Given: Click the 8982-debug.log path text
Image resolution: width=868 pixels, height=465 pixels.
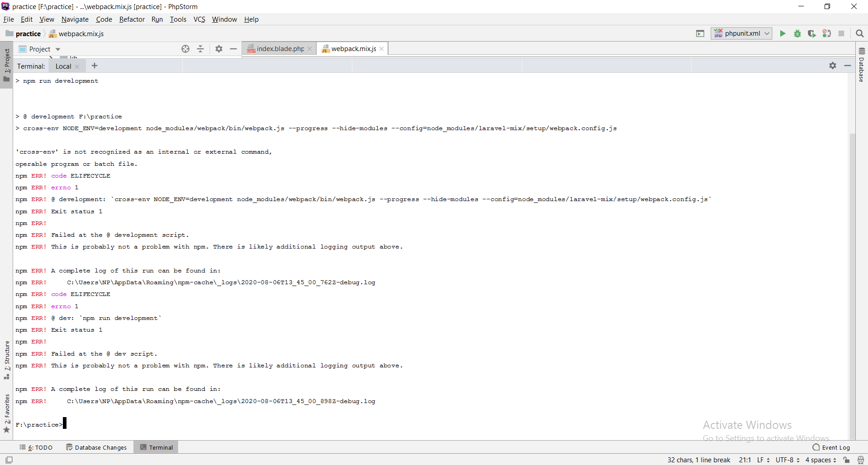Looking at the screenshot, I should pyautogui.click(x=221, y=401).
